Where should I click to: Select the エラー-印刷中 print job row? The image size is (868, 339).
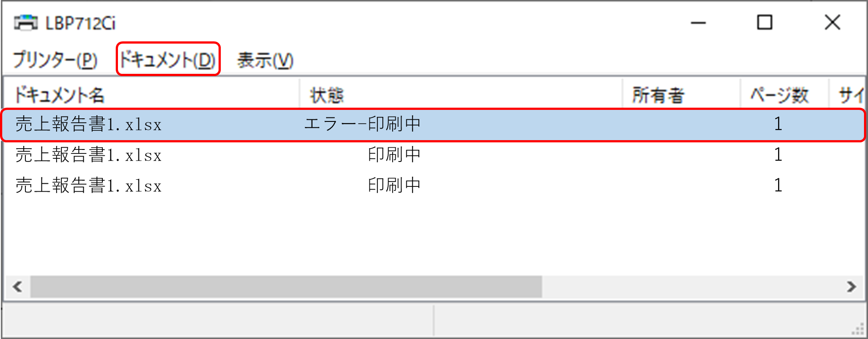click(x=434, y=125)
